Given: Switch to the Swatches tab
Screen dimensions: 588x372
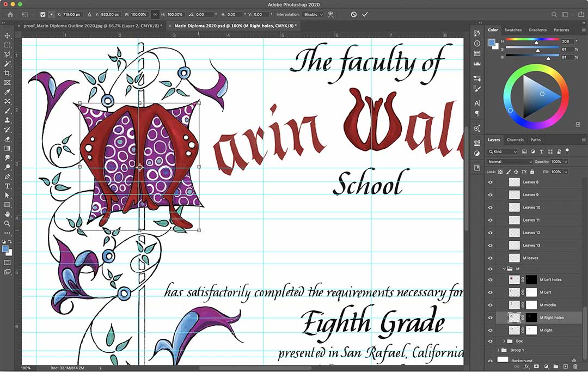Looking at the screenshot, I should coord(513,30).
